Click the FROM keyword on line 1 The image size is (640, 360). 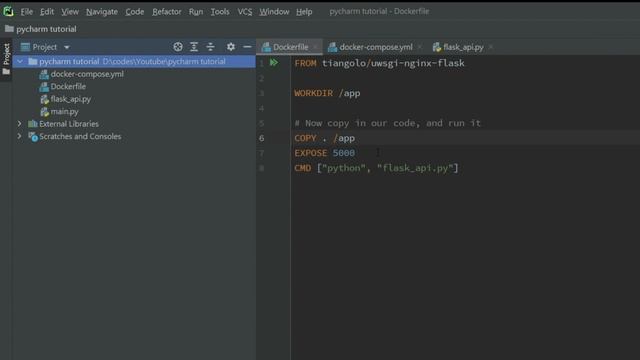tap(305, 63)
